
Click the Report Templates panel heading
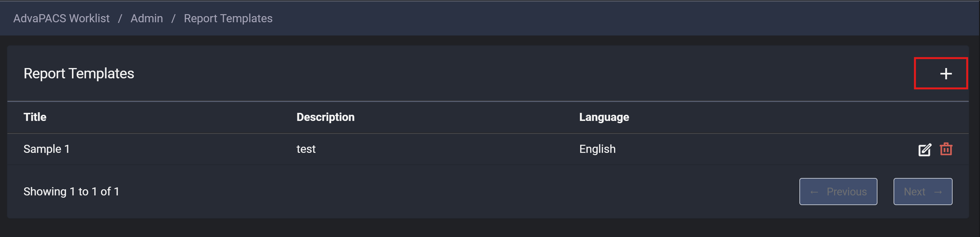click(x=79, y=74)
